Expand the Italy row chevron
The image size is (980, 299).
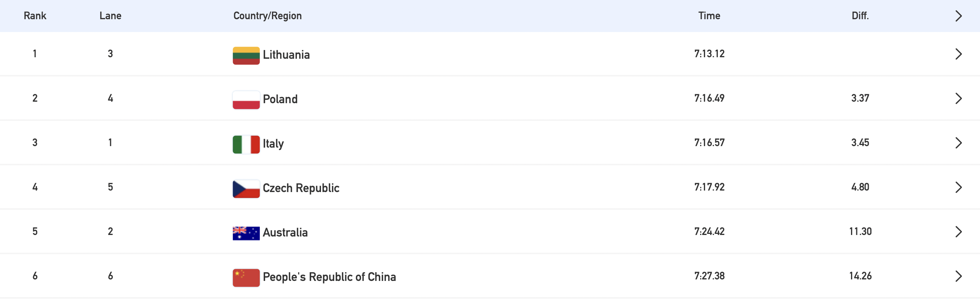pos(958,143)
